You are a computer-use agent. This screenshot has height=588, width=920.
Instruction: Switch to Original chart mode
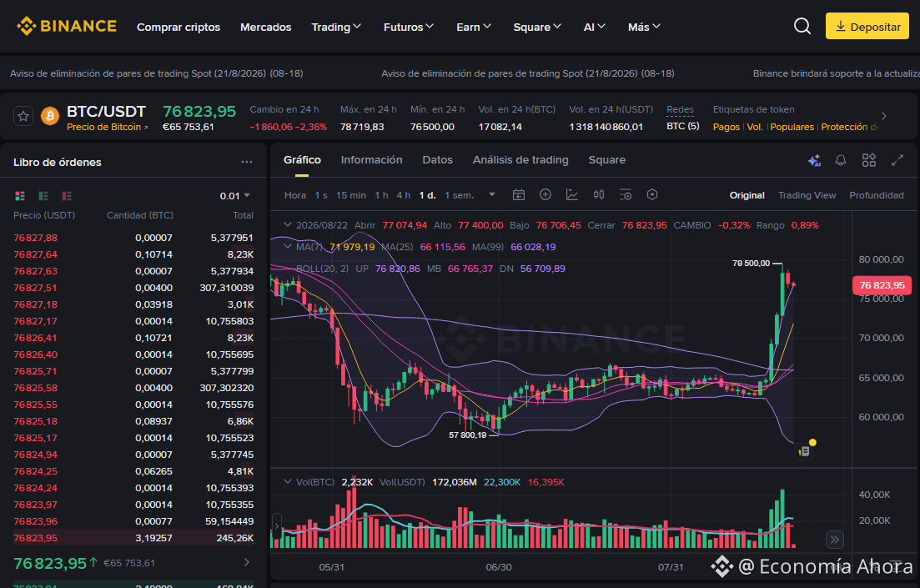coord(747,195)
